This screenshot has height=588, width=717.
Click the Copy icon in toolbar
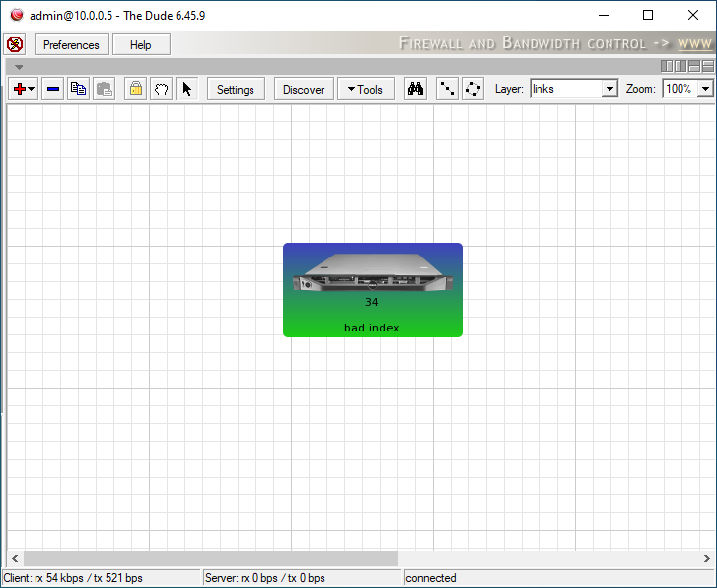[79, 89]
